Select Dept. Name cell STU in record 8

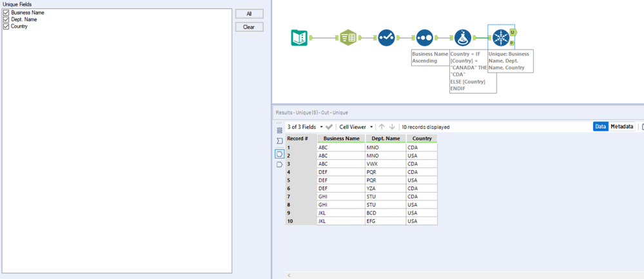385,204
